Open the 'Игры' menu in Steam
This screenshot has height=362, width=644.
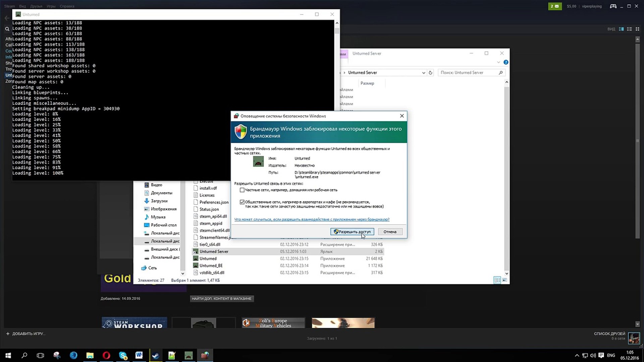[51, 6]
